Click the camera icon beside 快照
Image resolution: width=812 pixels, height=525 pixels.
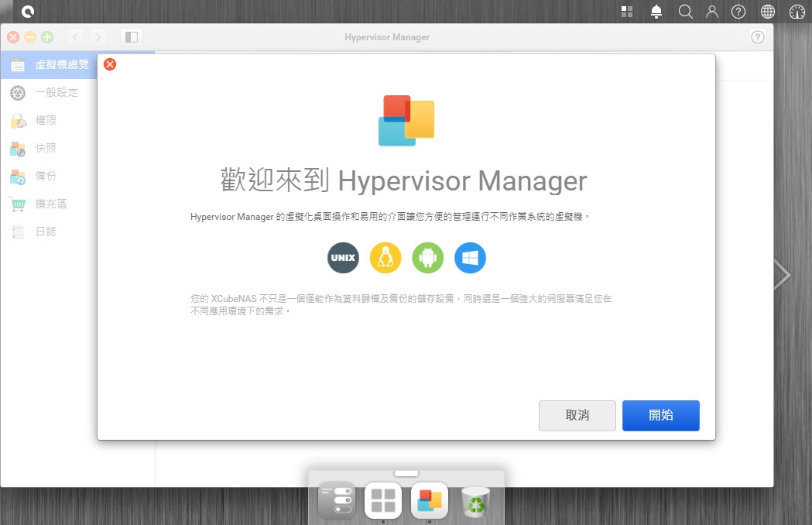point(18,149)
